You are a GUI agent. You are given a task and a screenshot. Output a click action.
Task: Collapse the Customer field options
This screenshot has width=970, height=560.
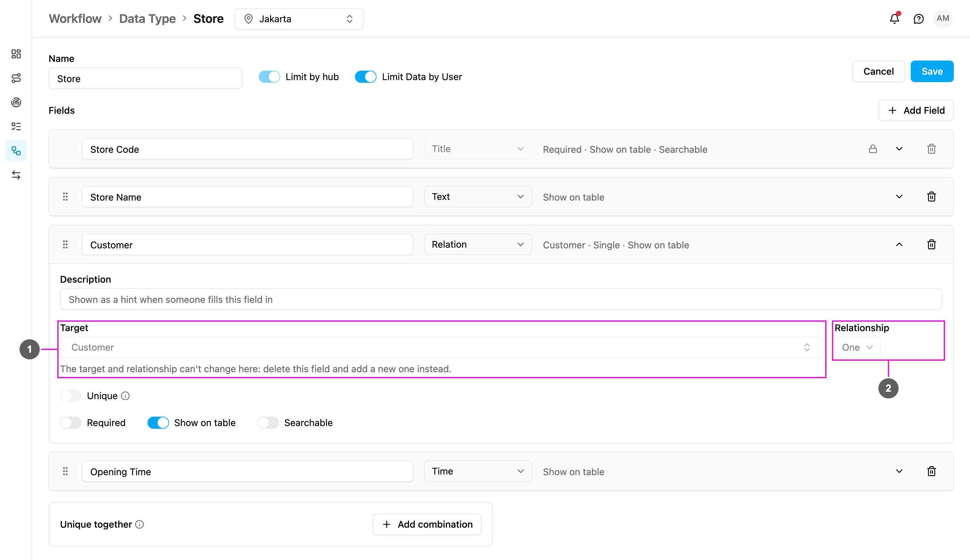pyautogui.click(x=899, y=244)
